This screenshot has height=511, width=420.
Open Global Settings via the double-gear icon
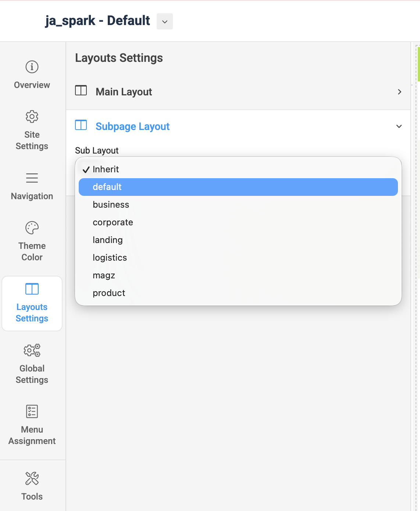coord(32,350)
